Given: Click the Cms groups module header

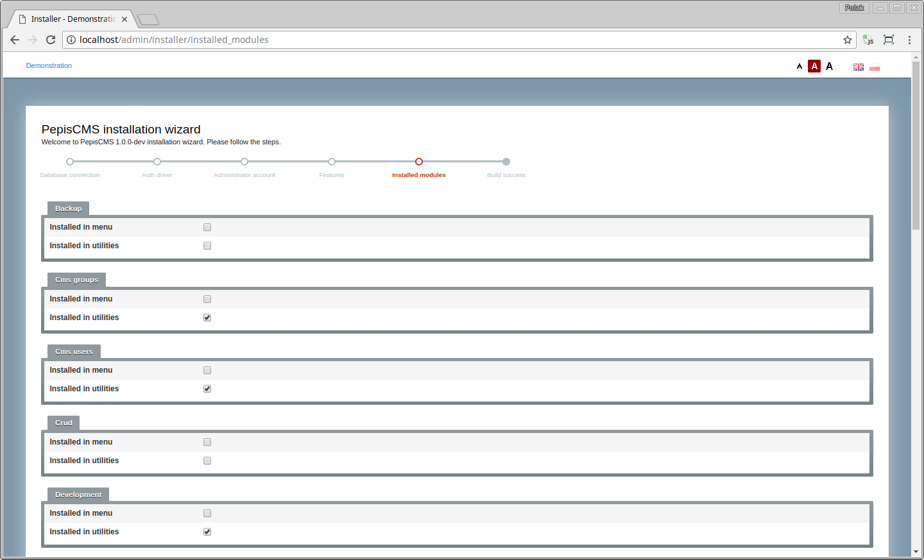Looking at the screenshot, I should point(77,280).
